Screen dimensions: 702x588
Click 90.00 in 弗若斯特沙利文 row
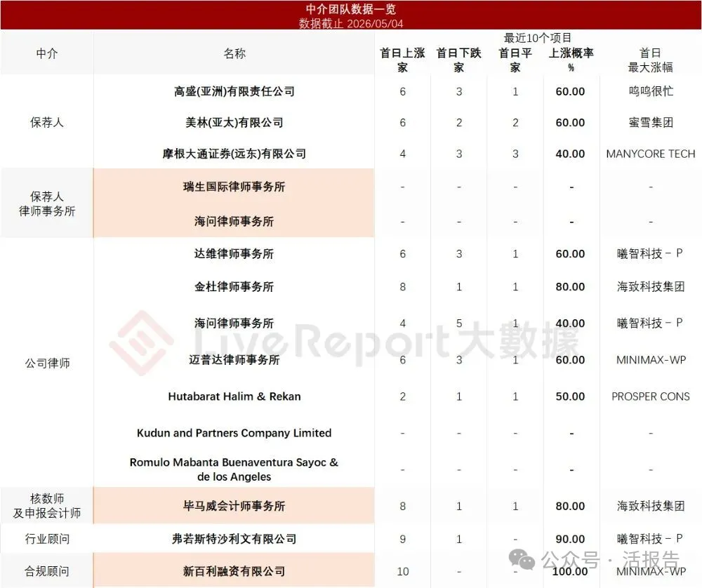570,539
